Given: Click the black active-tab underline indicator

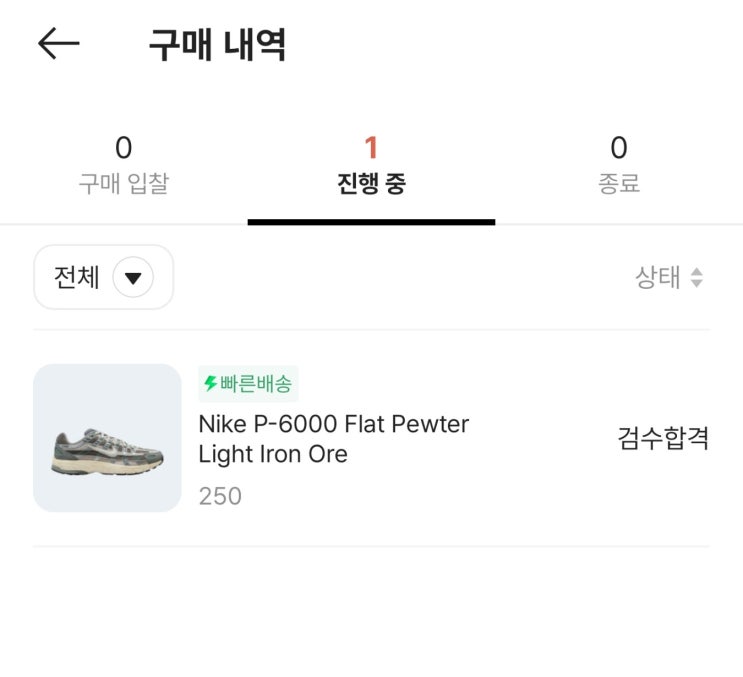Looking at the screenshot, I should 371,222.
